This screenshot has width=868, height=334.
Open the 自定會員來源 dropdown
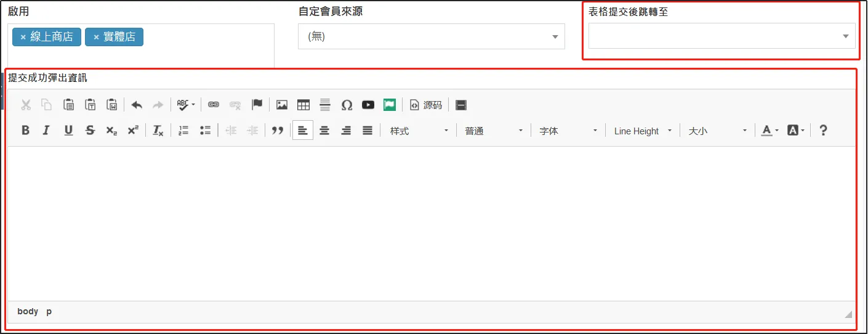pyautogui.click(x=431, y=36)
